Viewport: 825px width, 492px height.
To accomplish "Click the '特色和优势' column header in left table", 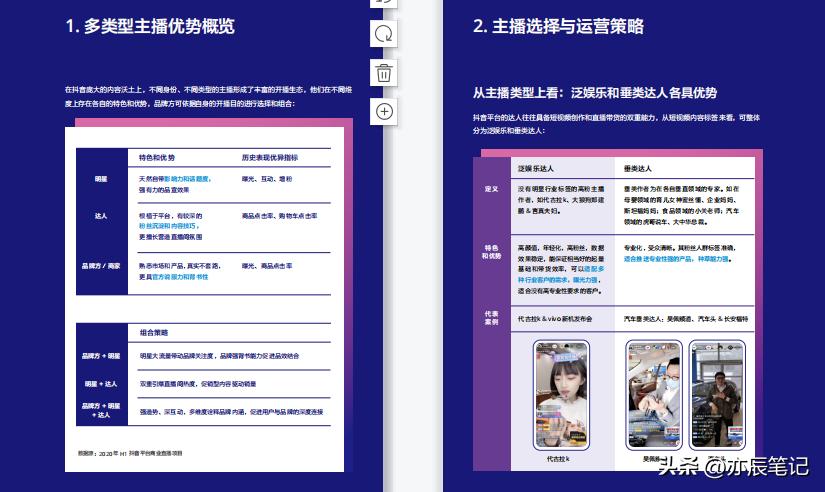I will click(157, 157).
